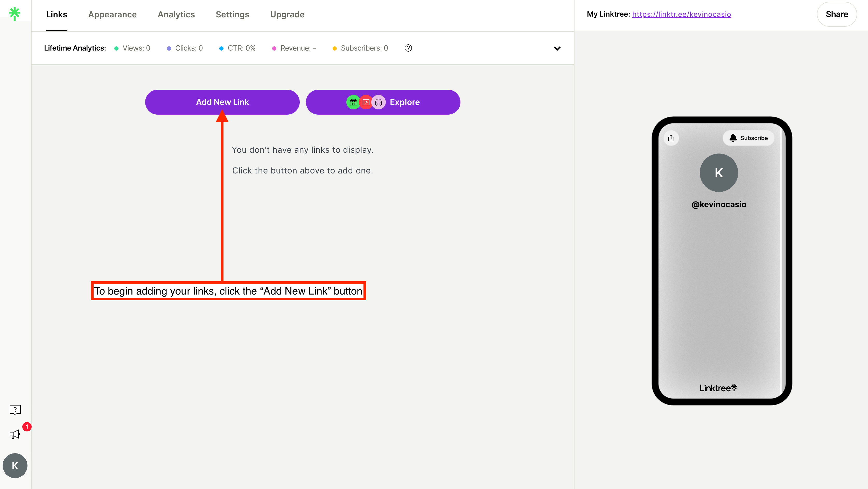Open the Upgrade tab

pyautogui.click(x=287, y=15)
